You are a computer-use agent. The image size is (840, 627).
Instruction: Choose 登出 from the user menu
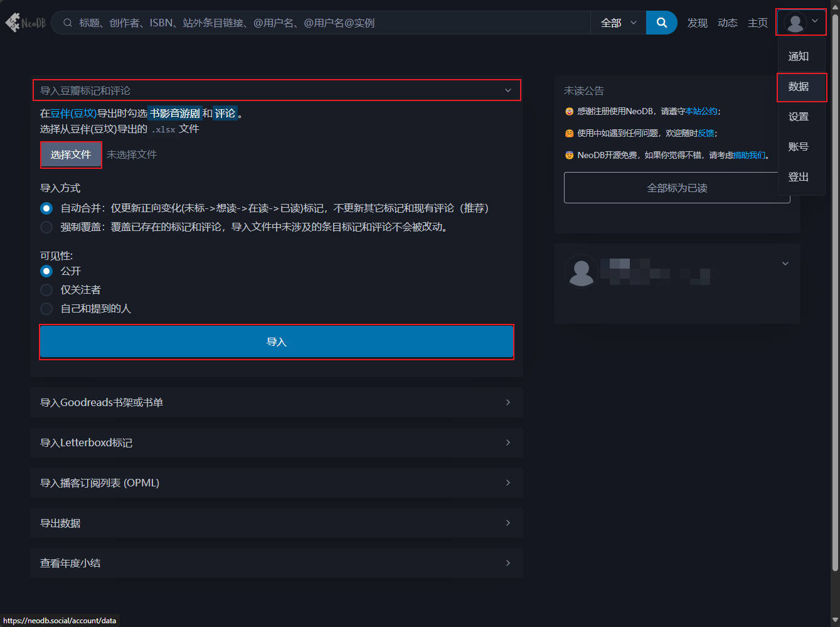point(798,177)
